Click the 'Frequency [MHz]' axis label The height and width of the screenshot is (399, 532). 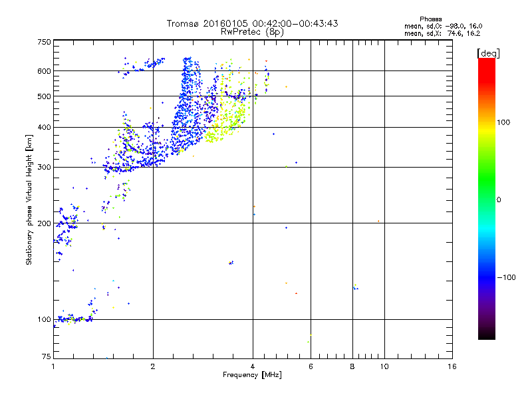(252, 375)
